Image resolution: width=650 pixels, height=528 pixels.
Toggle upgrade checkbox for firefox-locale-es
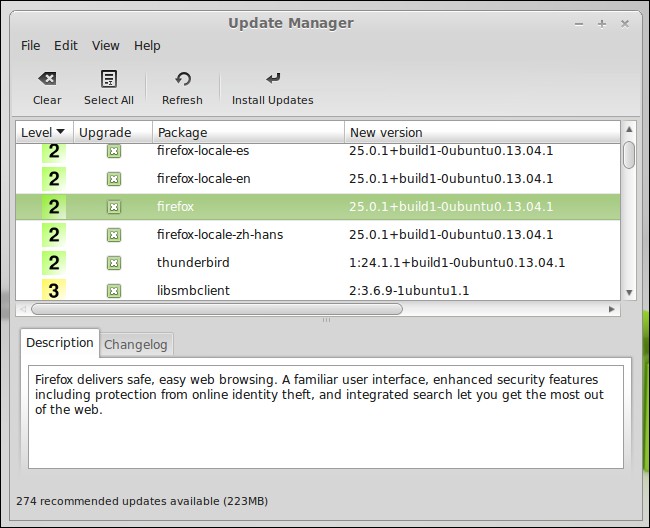pyautogui.click(x=114, y=151)
